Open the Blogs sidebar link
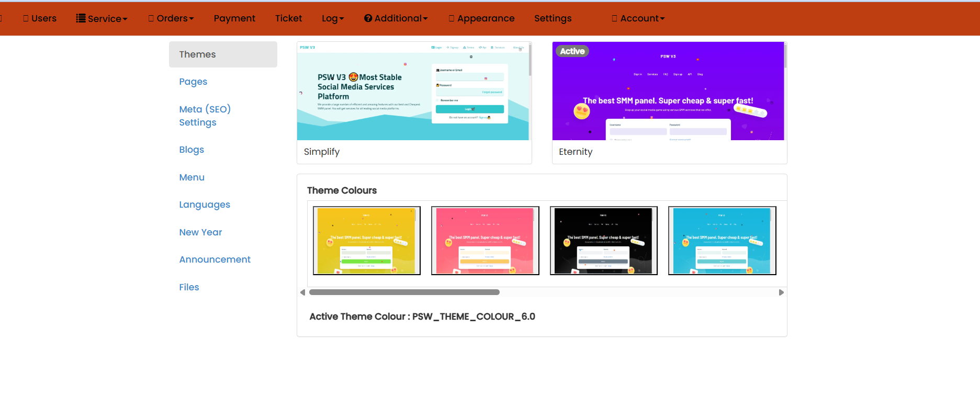 (192, 150)
